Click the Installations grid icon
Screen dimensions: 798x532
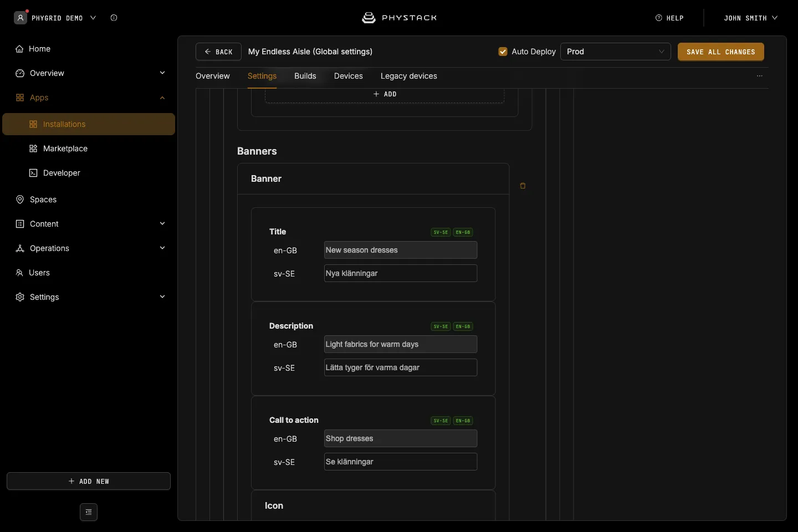(x=33, y=124)
